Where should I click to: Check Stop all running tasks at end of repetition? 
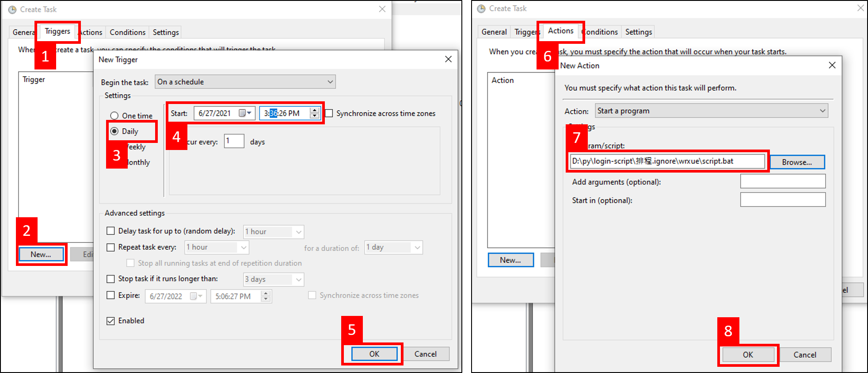pyautogui.click(x=130, y=263)
